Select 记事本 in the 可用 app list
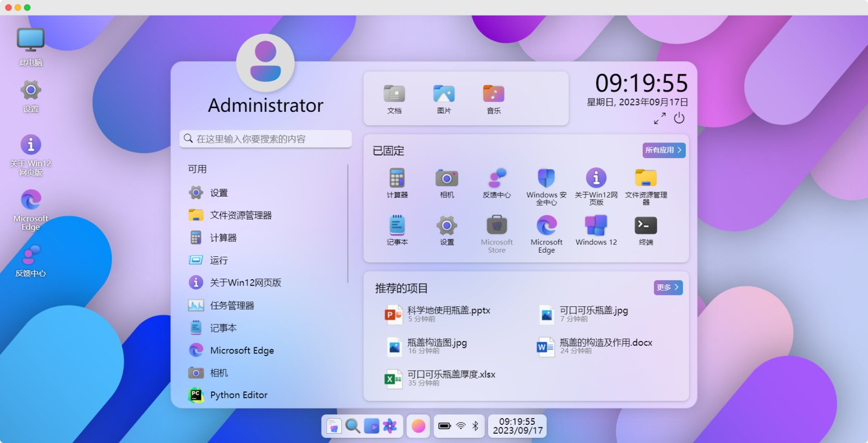The width and height of the screenshot is (868, 443). coord(265,328)
